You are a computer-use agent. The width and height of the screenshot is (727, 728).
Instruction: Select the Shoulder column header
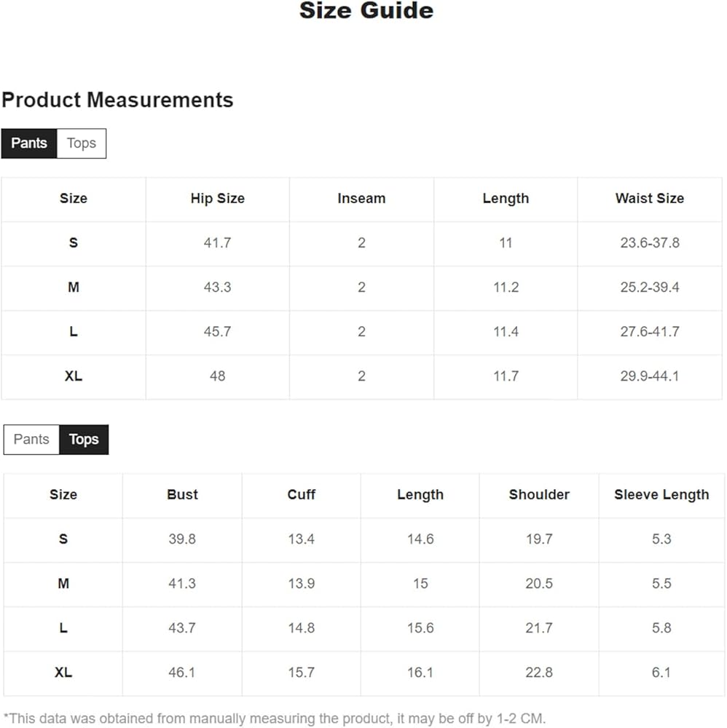pyautogui.click(x=539, y=495)
